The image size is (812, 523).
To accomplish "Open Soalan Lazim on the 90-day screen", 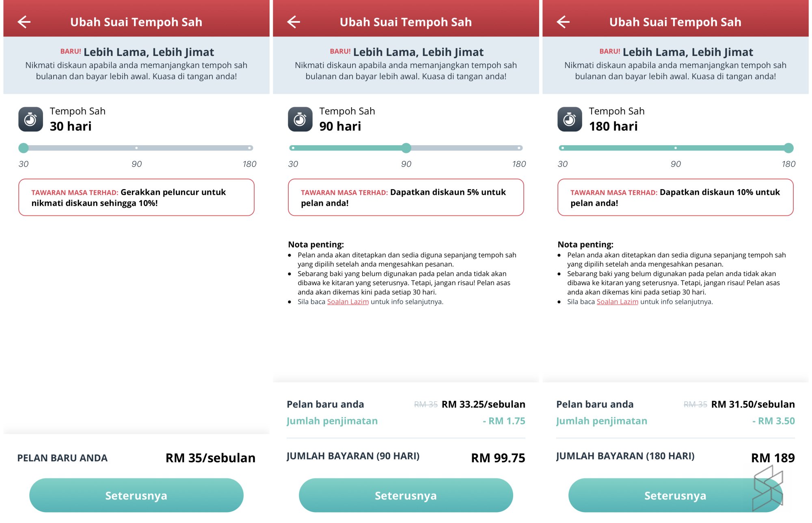I will pos(348,301).
